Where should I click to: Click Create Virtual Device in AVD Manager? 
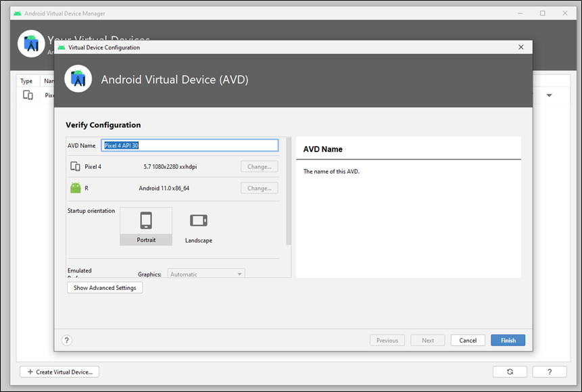pyautogui.click(x=59, y=372)
